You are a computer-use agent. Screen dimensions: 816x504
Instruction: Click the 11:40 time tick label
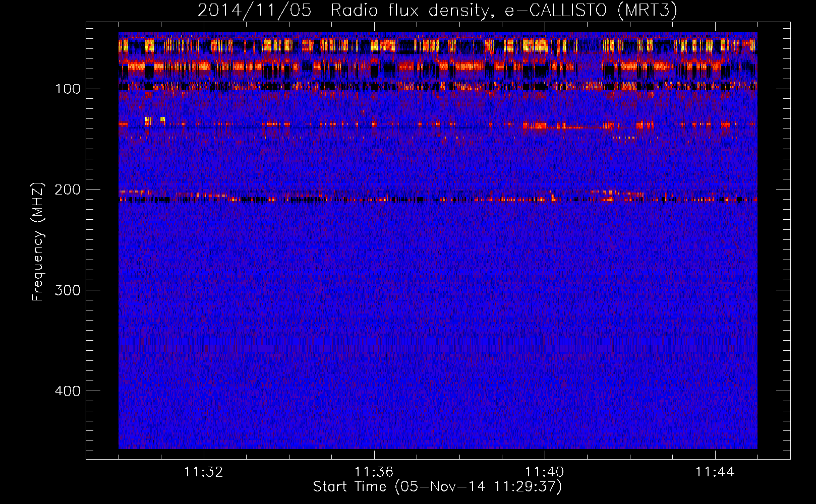point(544,472)
